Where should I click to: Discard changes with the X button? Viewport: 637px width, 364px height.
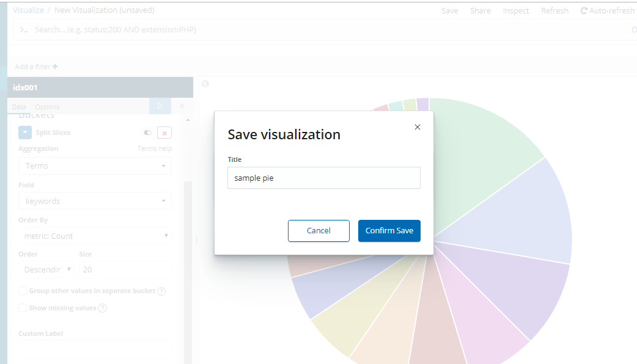point(182,106)
